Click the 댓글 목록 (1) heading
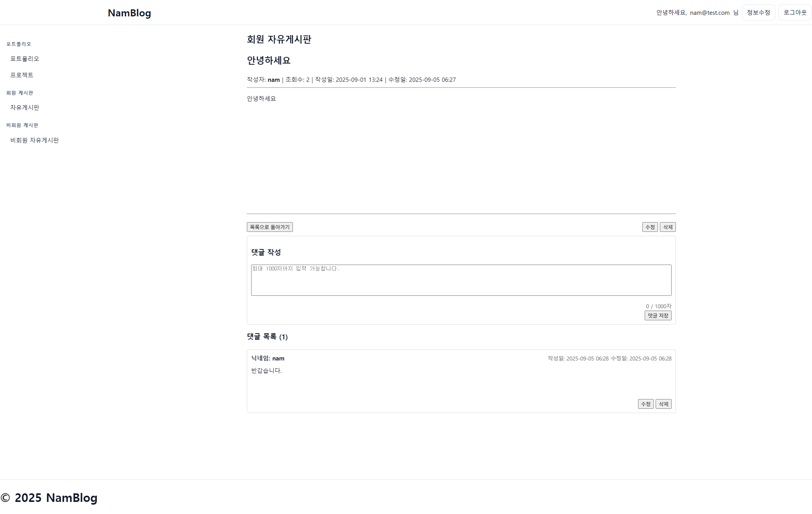This screenshot has width=812, height=514. coord(267,337)
